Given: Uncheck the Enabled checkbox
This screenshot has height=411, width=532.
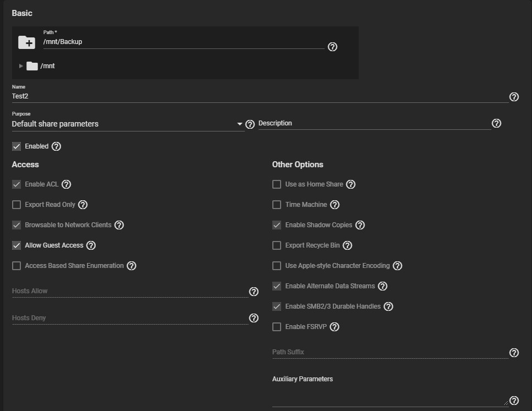Looking at the screenshot, I should click(17, 146).
